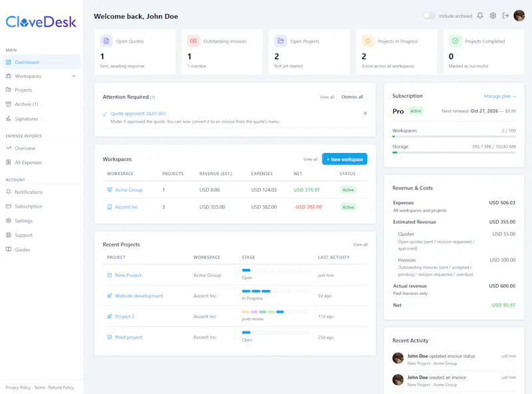Screen dimensions: 532x394
Task: Click the rocket icon beside Website development
Action: tap(110, 296)
